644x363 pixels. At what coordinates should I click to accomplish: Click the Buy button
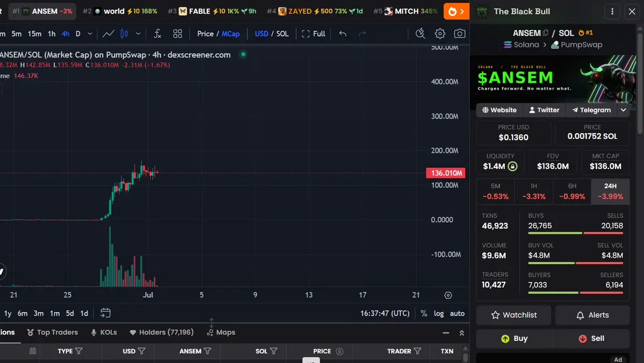513,338
